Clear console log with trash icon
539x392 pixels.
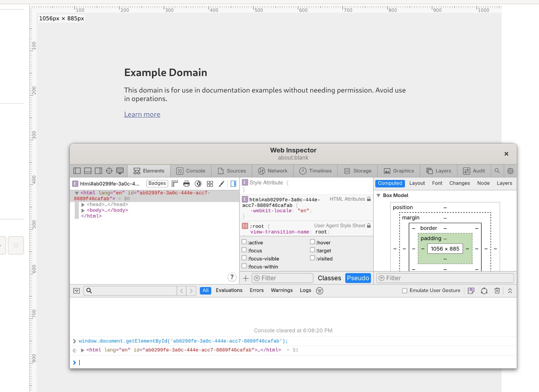(497, 291)
